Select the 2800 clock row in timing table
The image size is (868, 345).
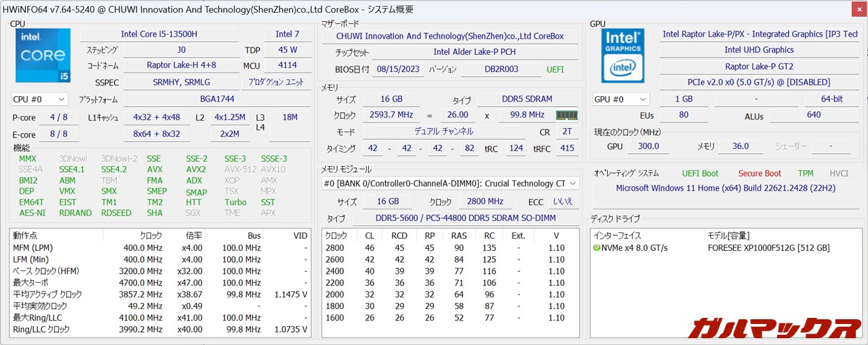point(450,248)
